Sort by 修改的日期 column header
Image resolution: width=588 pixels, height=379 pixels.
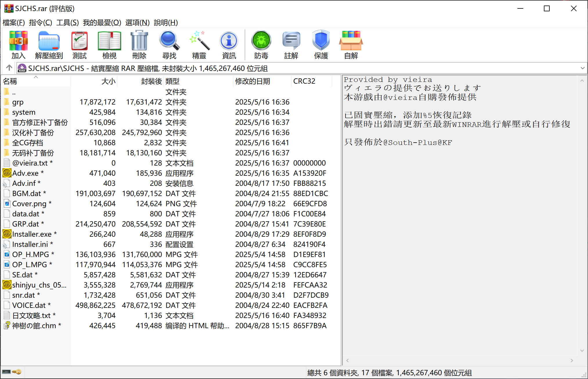pyautogui.click(x=252, y=81)
